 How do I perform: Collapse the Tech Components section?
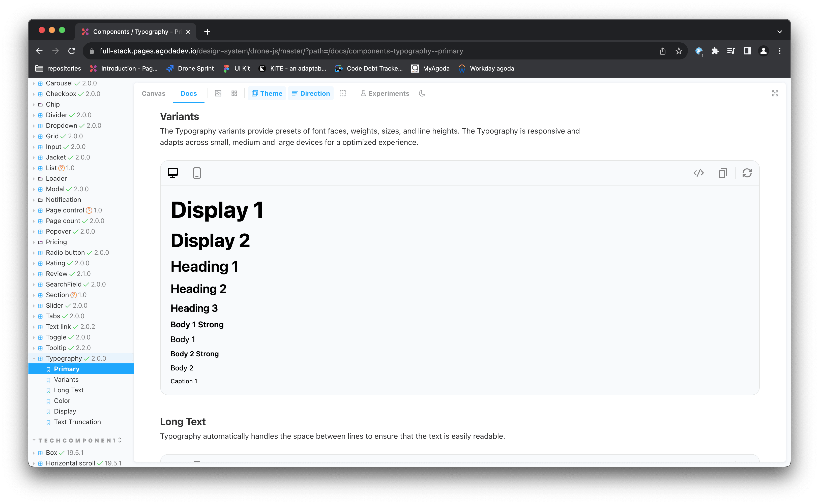tap(77, 440)
